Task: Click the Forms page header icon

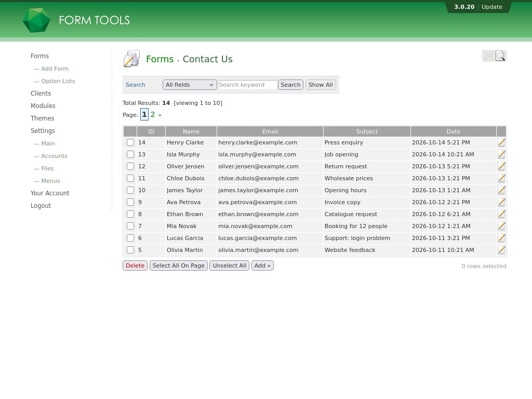Action: pos(131,59)
